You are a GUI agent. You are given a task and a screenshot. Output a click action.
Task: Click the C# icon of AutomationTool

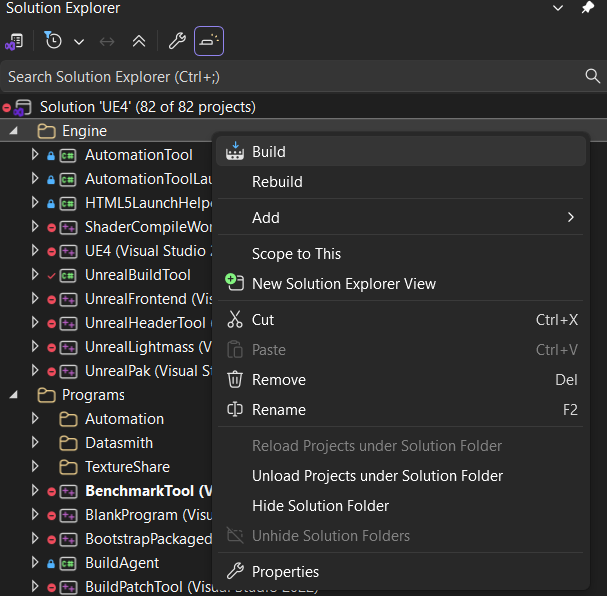coord(68,156)
